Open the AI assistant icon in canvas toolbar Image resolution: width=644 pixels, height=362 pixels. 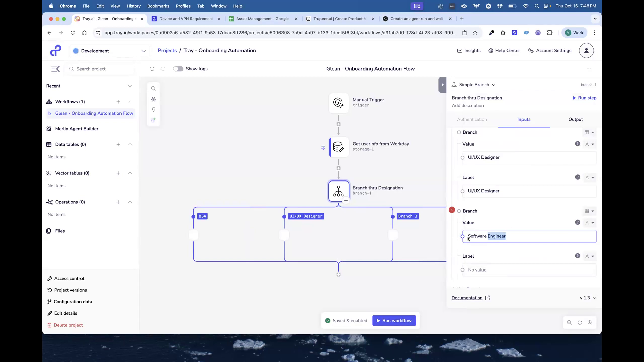(x=153, y=120)
